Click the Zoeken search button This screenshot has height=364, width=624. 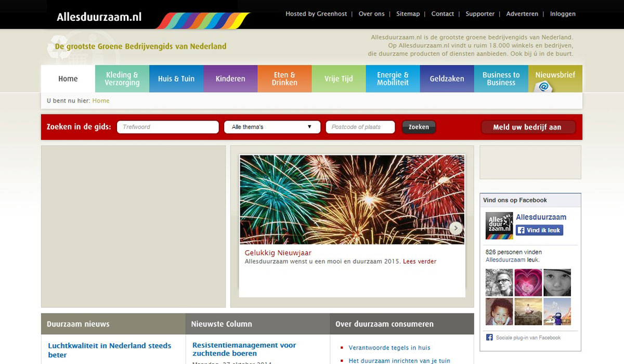[419, 127]
